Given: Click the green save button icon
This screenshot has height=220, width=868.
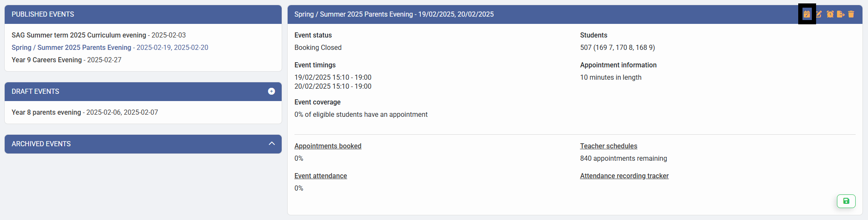Looking at the screenshot, I should (x=846, y=201).
